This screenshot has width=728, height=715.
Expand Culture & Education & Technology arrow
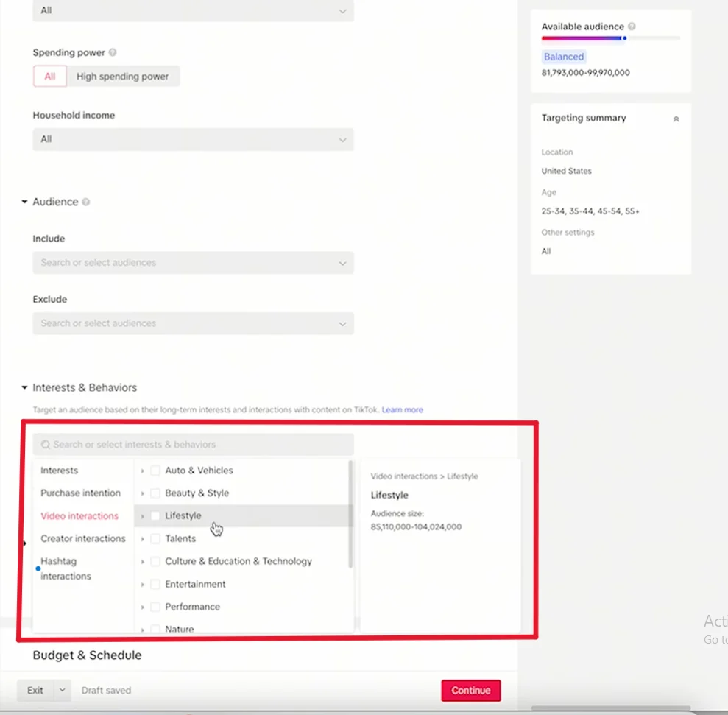click(143, 562)
